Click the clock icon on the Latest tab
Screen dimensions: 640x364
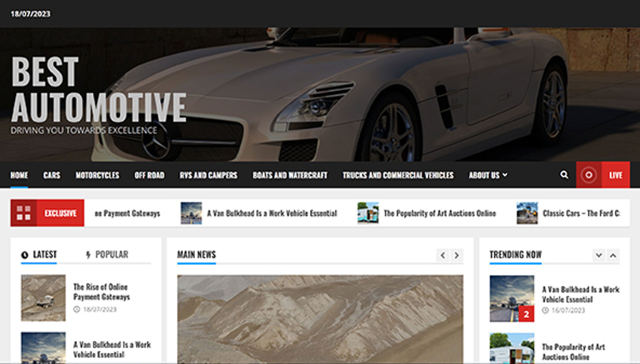tap(25, 255)
